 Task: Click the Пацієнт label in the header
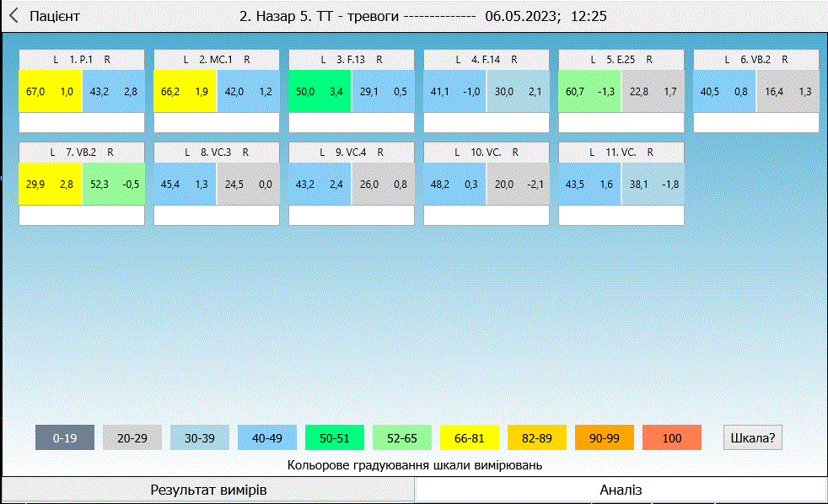55,16
